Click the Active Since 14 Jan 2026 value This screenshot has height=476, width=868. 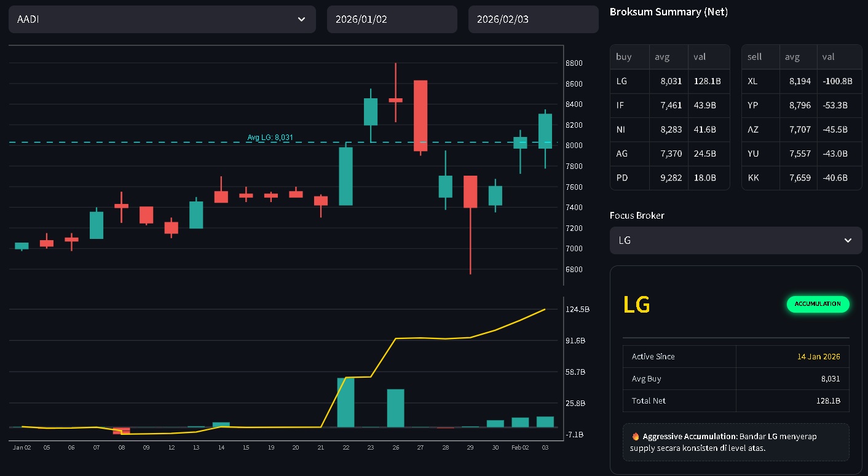tap(818, 357)
